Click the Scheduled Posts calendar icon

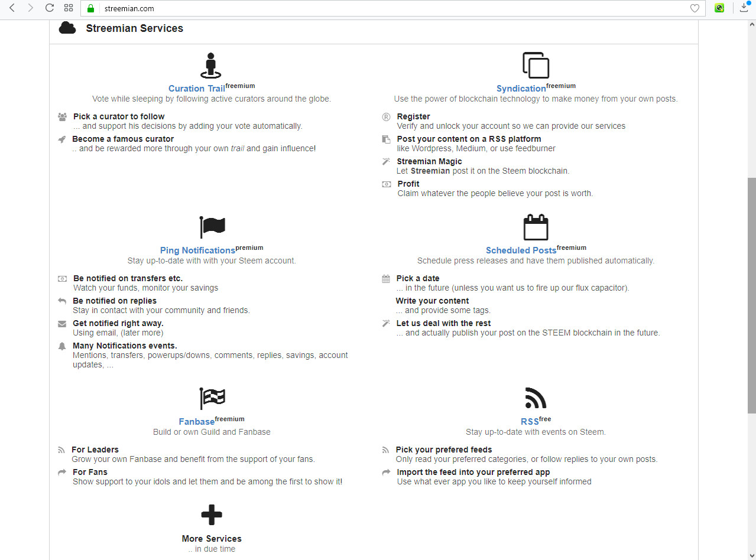[536, 227]
